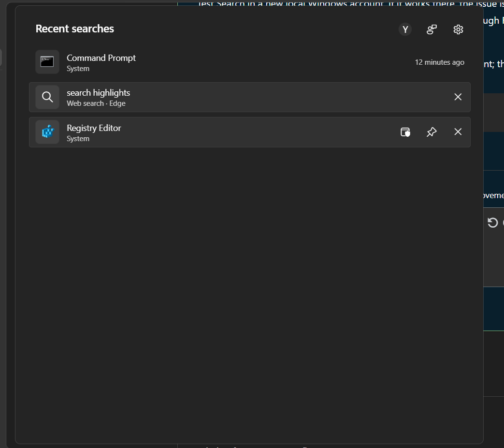The image size is (504, 448).
Task: Remove 'search highlights' from recent searches
Action: pyautogui.click(x=458, y=97)
